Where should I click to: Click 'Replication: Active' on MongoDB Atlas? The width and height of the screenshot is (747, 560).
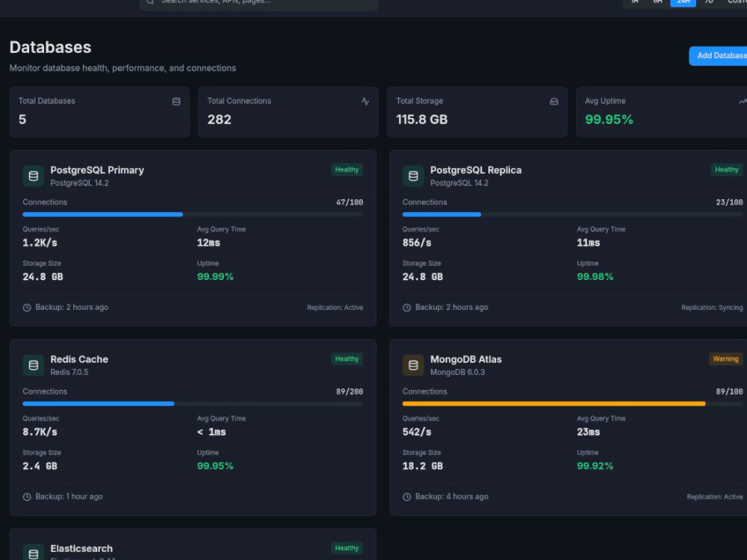(x=715, y=497)
